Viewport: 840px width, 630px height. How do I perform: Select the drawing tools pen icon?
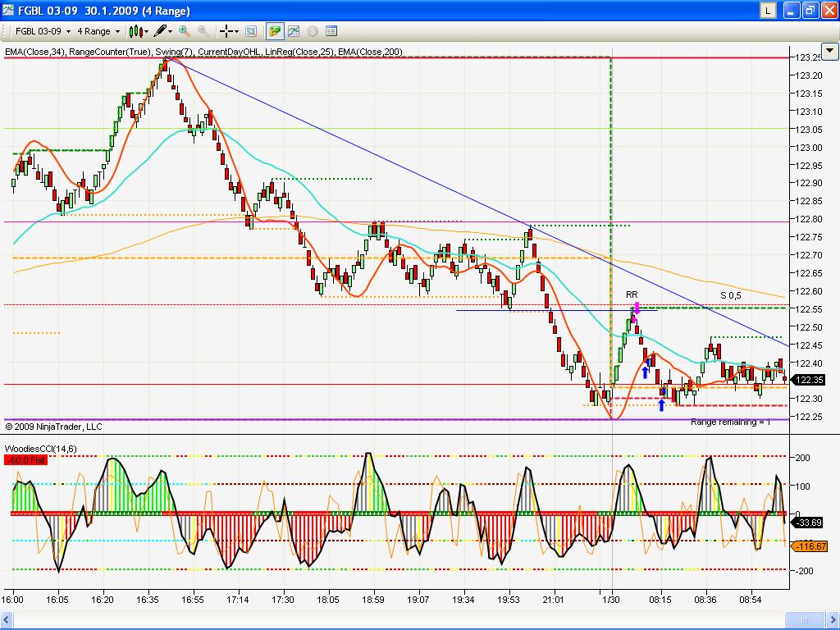click(159, 31)
